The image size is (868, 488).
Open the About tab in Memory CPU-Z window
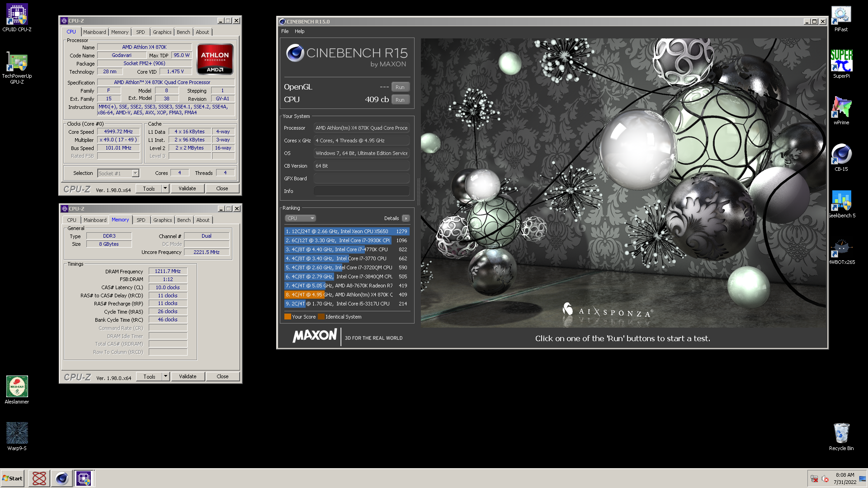click(203, 220)
